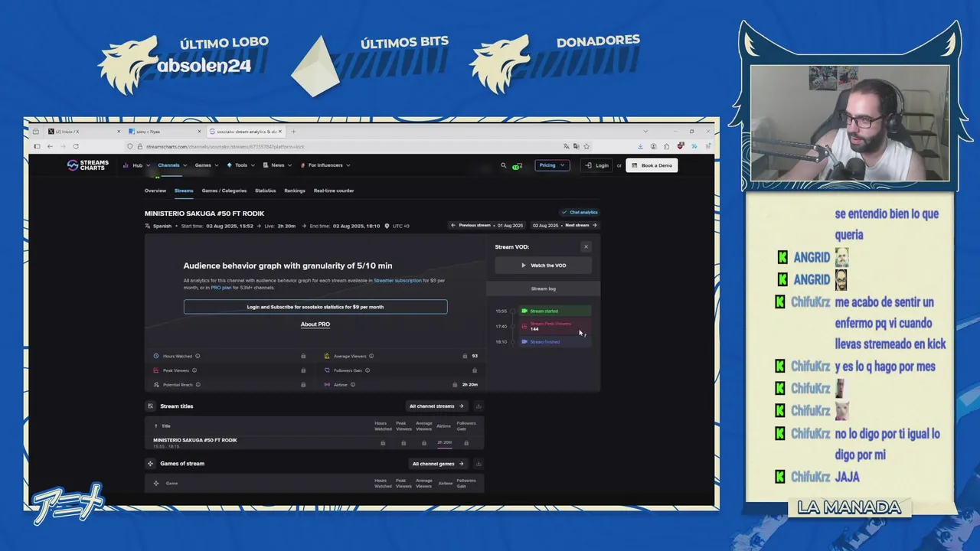This screenshot has height=551, width=980.
Task: Switch to the Statistics tab
Action: [x=265, y=191]
